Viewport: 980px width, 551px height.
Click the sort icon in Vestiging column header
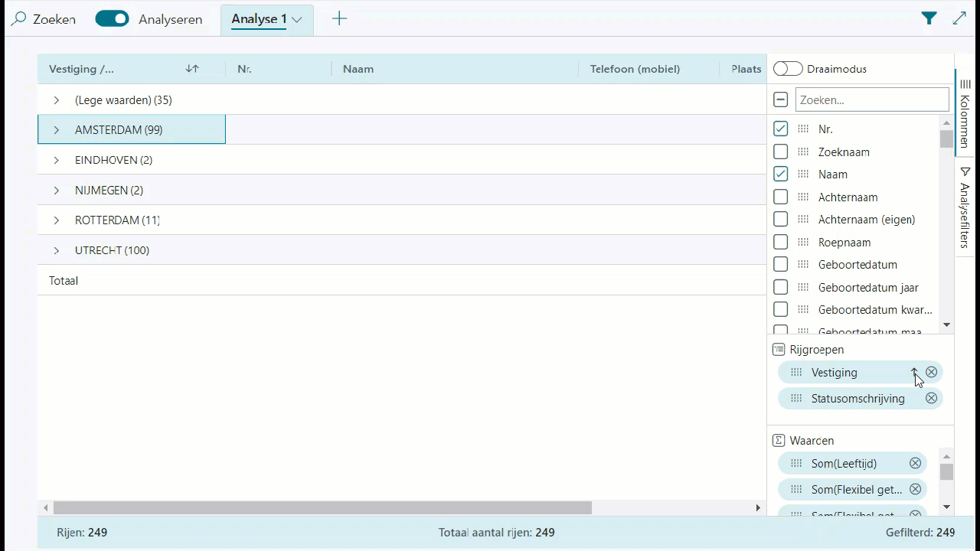(192, 69)
